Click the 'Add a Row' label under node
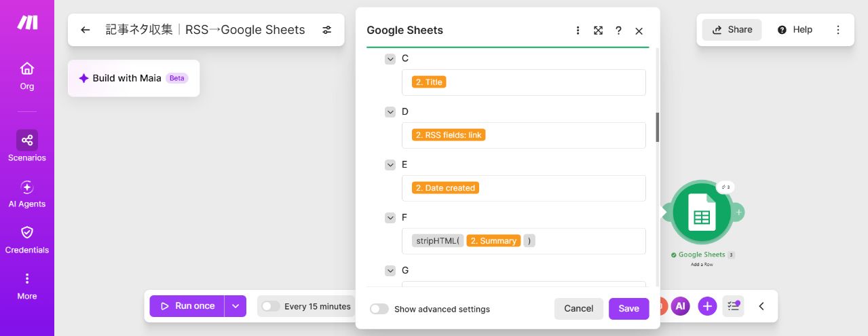 point(702,264)
